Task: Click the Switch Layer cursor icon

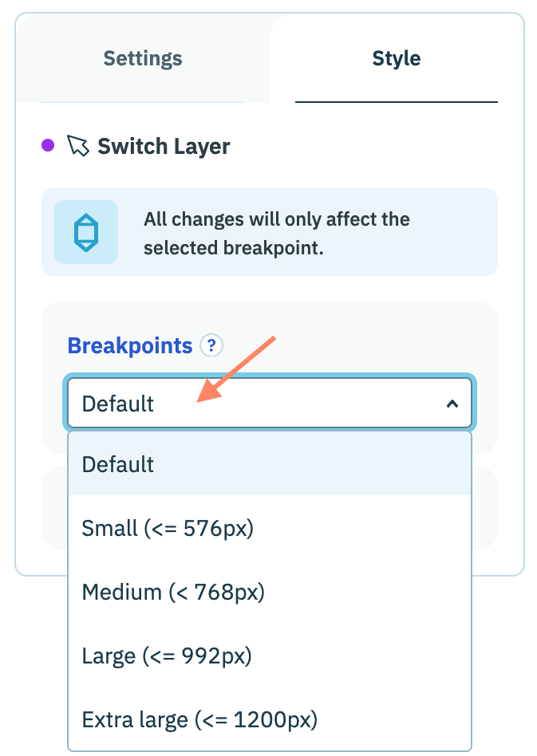Action: pos(77,146)
